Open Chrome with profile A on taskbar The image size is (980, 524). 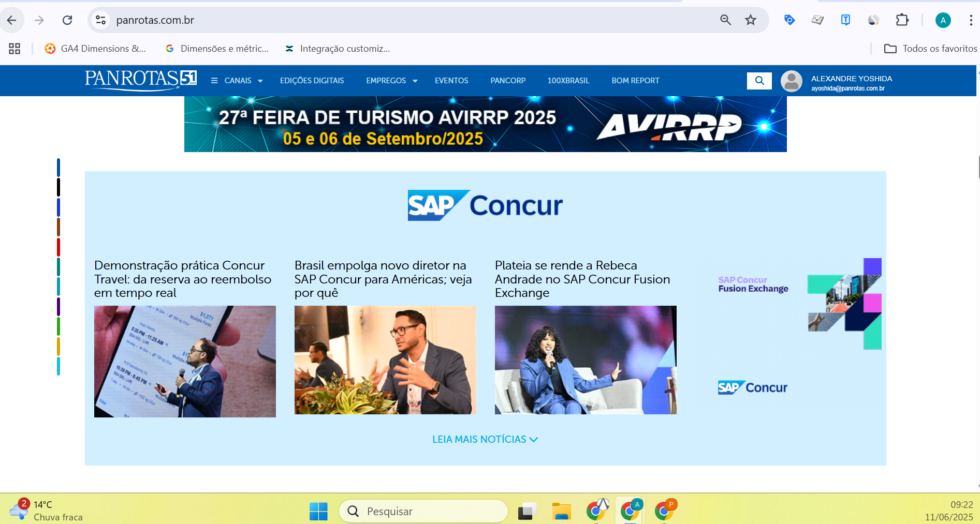tap(631, 510)
